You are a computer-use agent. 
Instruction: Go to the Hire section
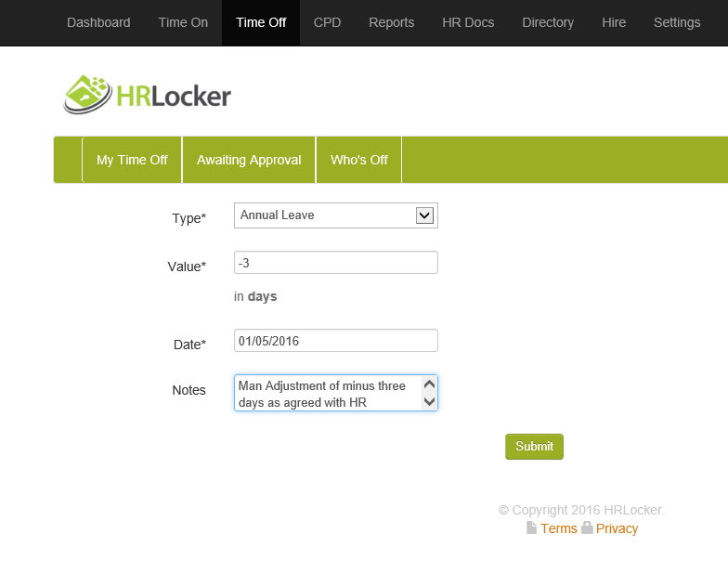pos(614,22)
